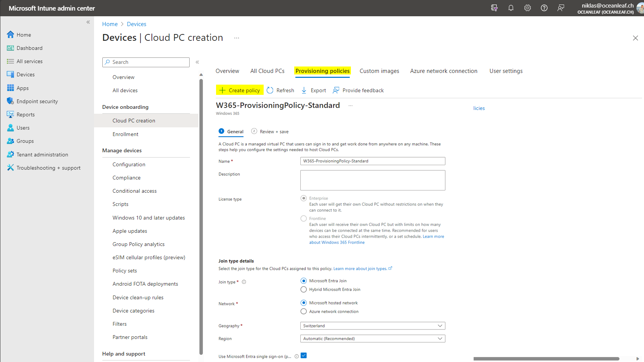The height and width of the screenshot is (362, 644).
Task: Click the Dashboard chart icon
Action: pos(11,48)
